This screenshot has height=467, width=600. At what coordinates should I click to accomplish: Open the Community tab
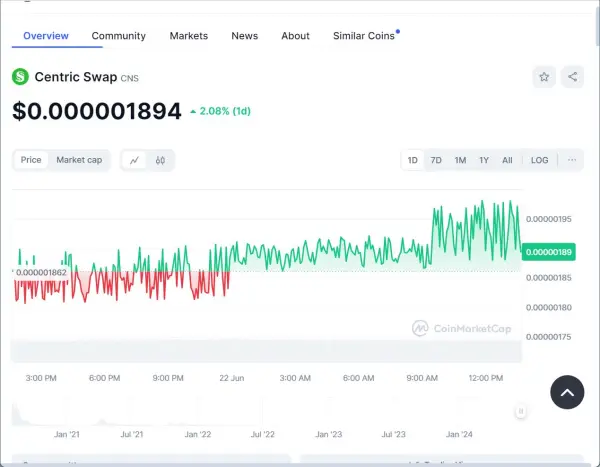118,36
